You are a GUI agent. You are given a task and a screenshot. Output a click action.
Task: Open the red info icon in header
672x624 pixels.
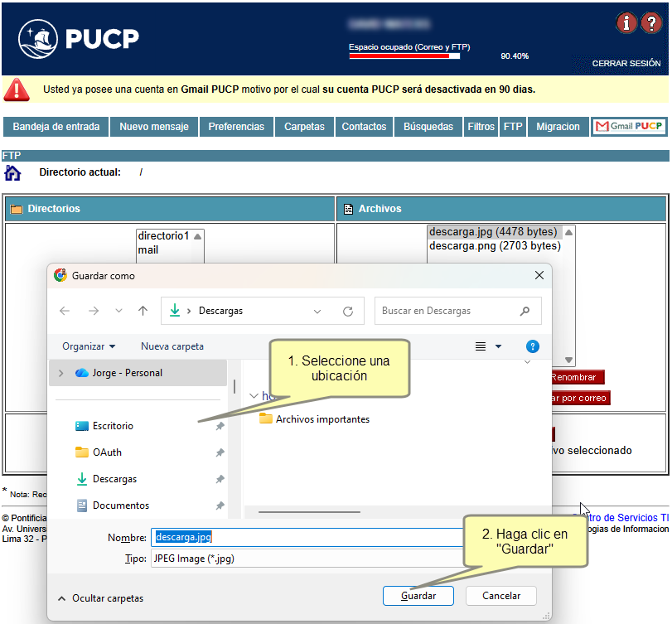[626, 23]
